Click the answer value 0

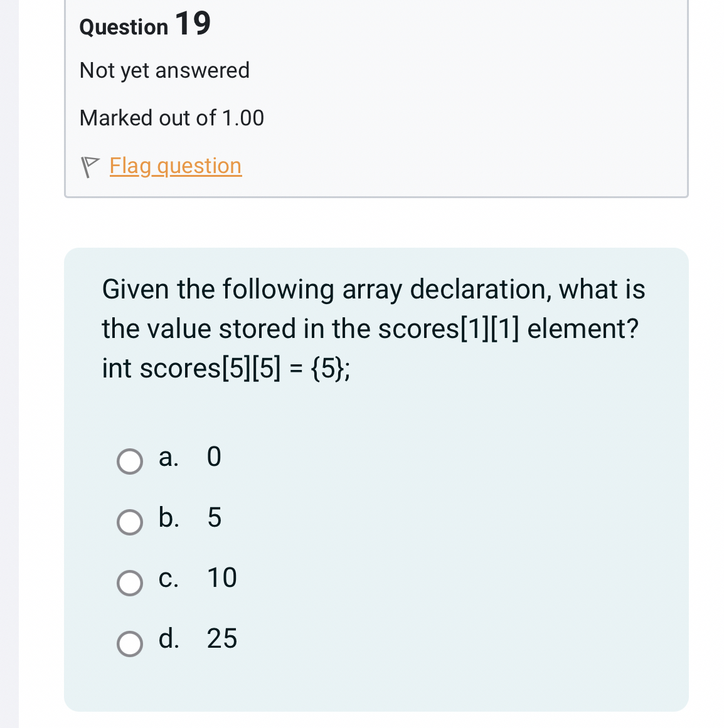(214, 457)
